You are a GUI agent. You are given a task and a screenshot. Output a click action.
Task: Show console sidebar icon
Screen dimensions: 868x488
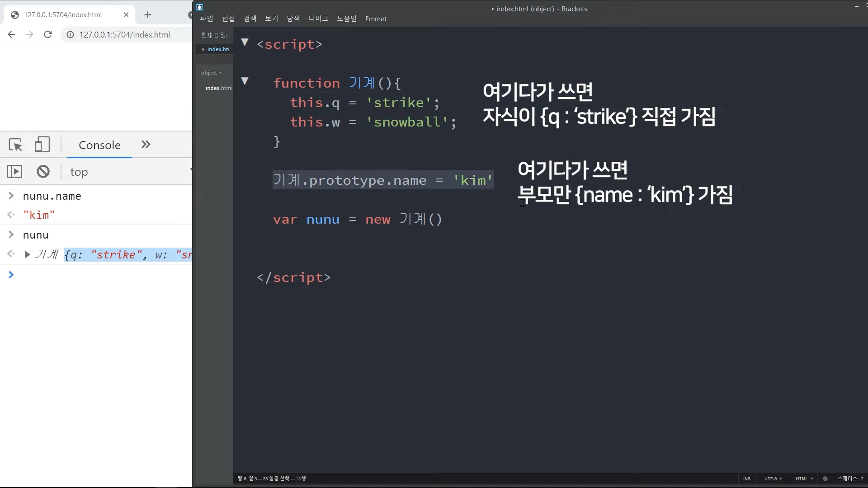(x=14, y=172)
